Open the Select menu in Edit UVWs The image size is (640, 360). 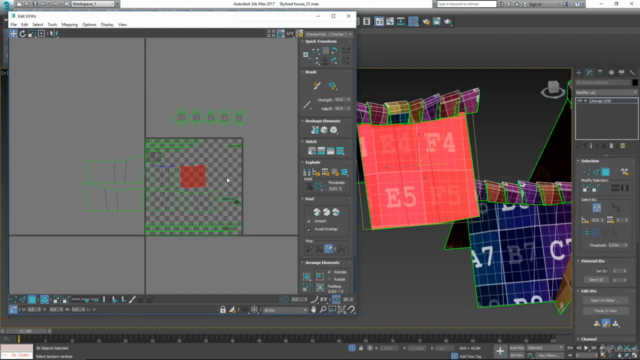coord(38,24)
